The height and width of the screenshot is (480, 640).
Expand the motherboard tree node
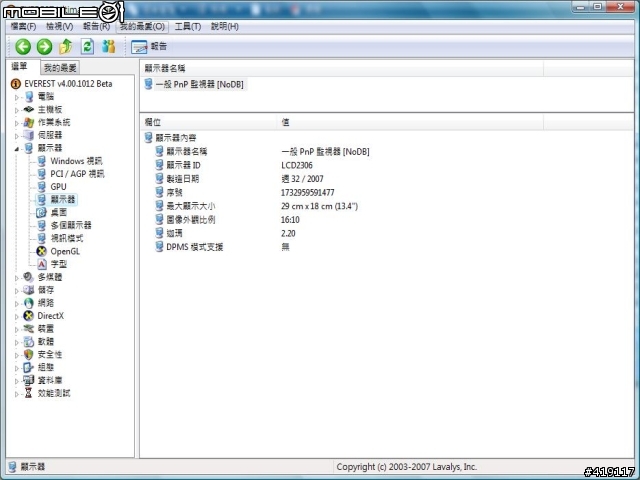(x=17, y=110)
